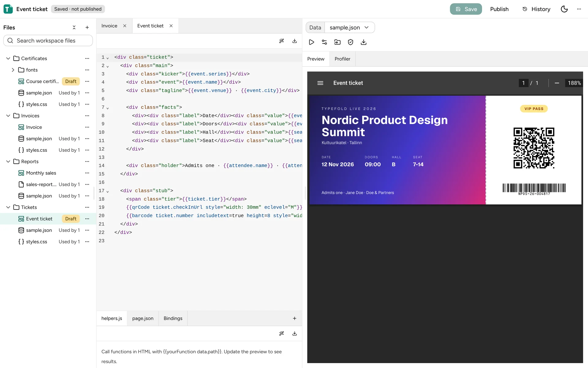588x368 pixels.
Task: Download the helpers.js file
Action: tap(295, 334)
